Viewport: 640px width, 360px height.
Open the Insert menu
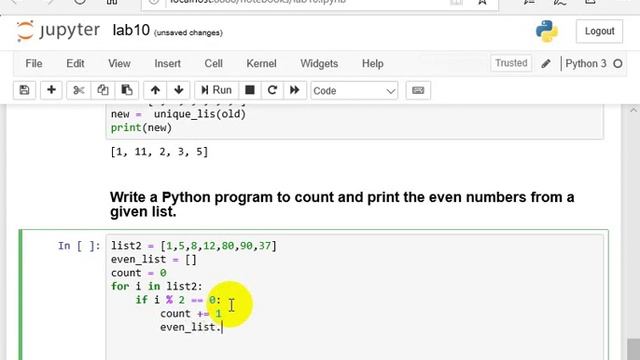click(x=167, y=64)
